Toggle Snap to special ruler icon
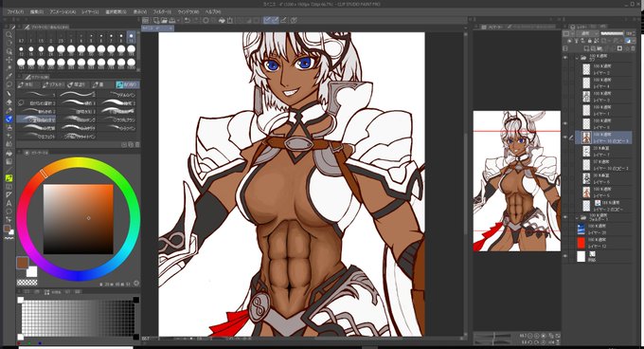The height and width of the screenshot is (349, 644). (275, 20)
